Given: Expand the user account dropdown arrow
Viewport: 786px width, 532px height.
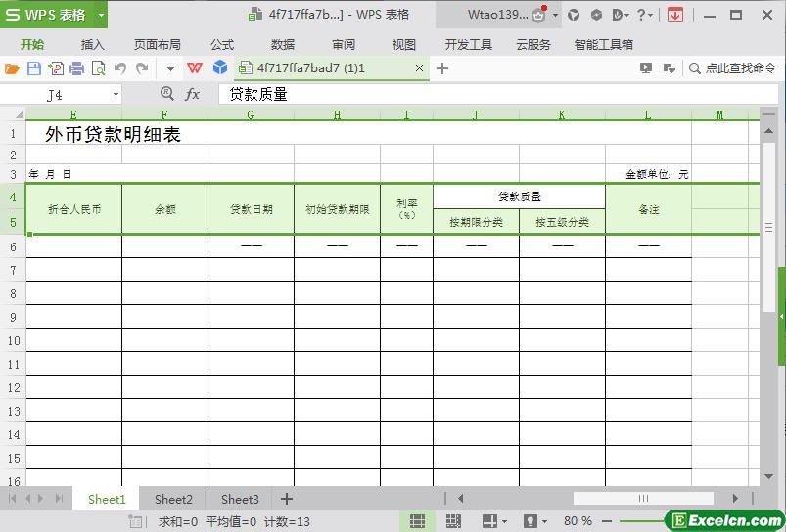Looking at the screenshot, I should click(555, 15).
